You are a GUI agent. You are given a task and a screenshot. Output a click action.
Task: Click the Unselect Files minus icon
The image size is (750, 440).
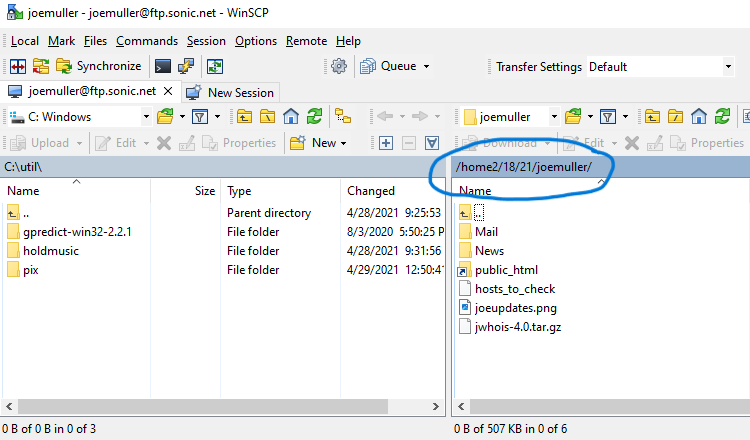click(408, 143)
